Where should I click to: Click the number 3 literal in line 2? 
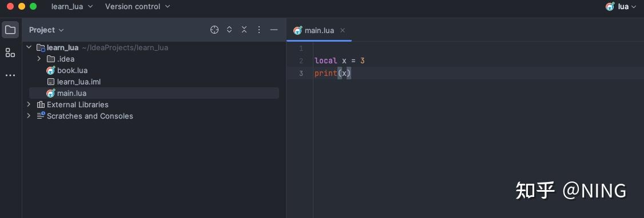362,60
